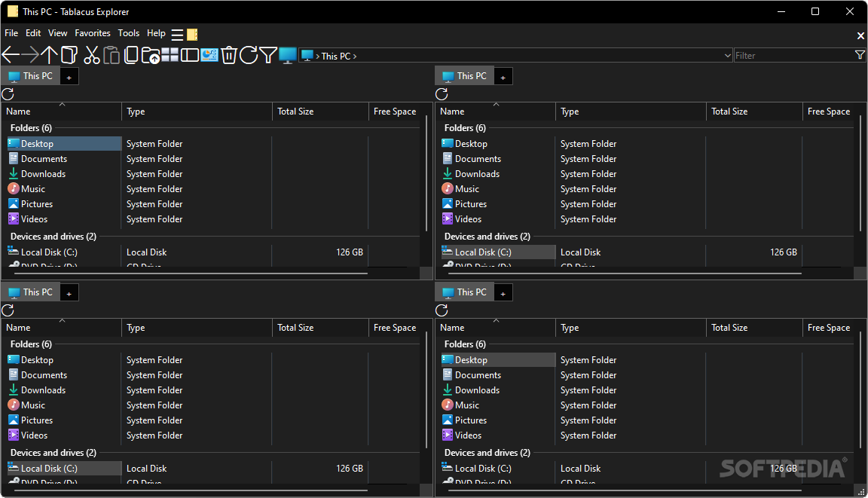The image size is (868, 498).
Task: Refresh the bottom-left pane with its reload icon
Action: tap(8, 310)
